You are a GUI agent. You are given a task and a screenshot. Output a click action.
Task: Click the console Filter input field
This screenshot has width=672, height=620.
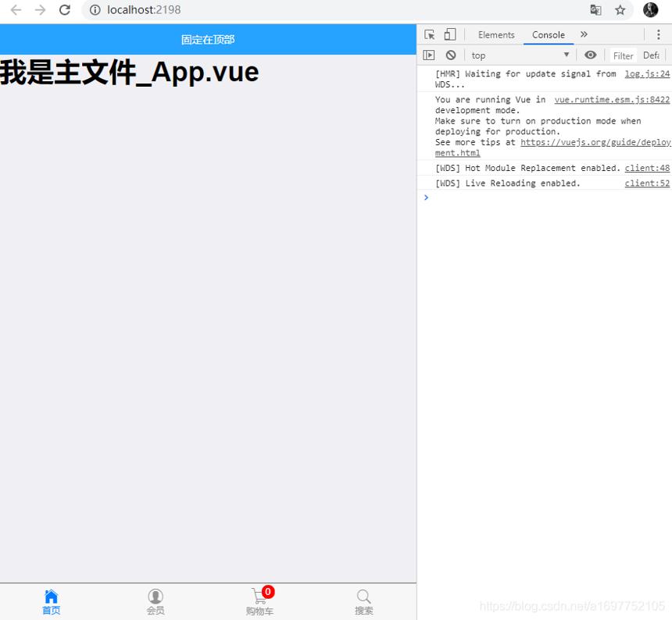tap(623, 55)
